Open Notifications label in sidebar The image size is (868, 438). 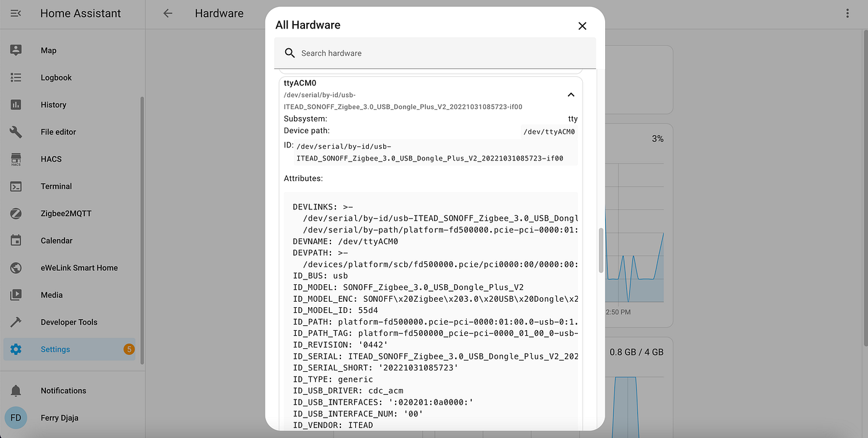click(x=63, y=391)
